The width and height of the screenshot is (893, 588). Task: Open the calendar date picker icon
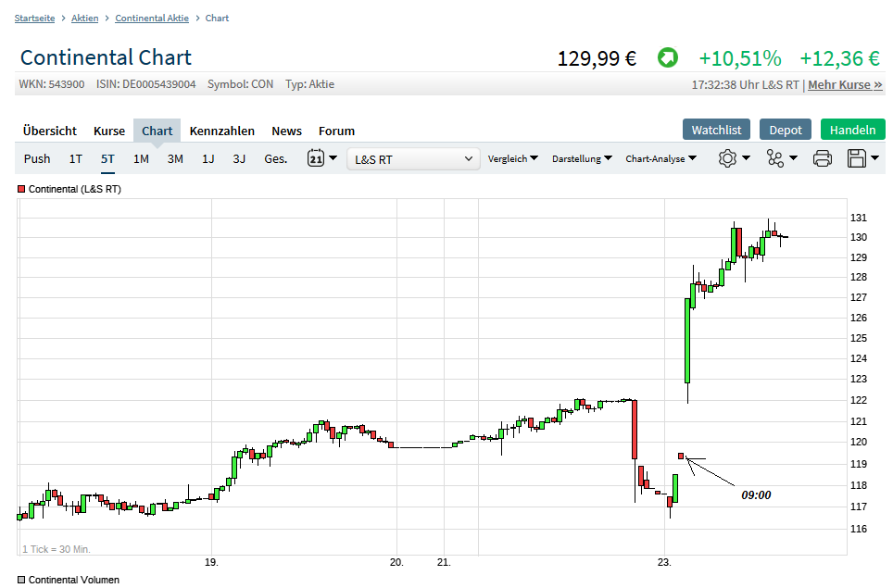click(316, 158)
